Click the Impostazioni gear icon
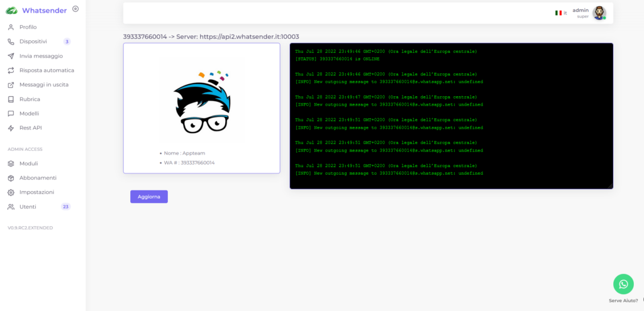Image resolution: width=644 pixels, height=311 pixels. (11, 192)
